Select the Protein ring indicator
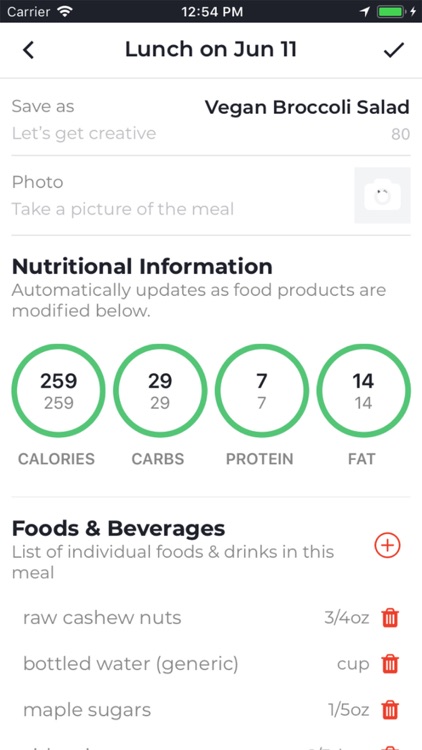Viewport: 422px width, 750px height. click(x=261, y=390)
